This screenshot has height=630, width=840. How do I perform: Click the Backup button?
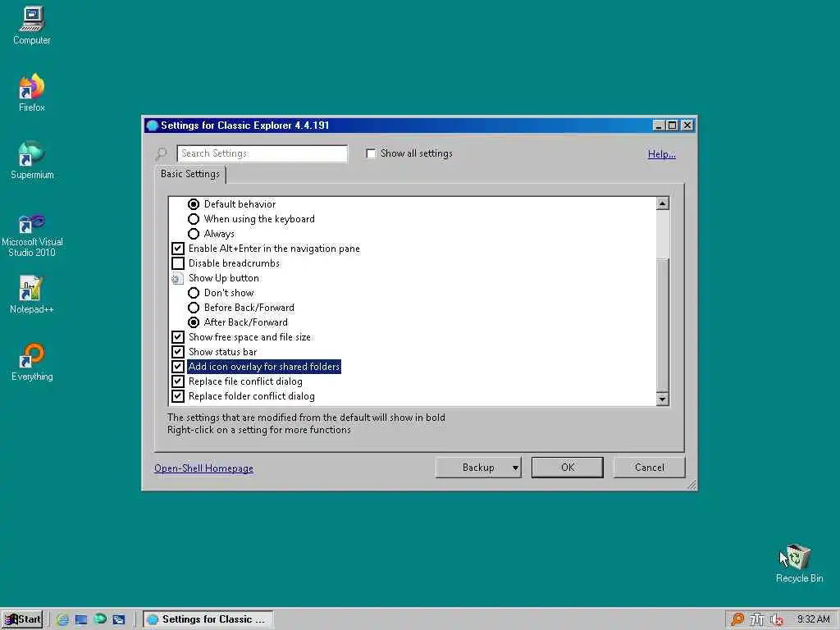click(x=478, y=468)
